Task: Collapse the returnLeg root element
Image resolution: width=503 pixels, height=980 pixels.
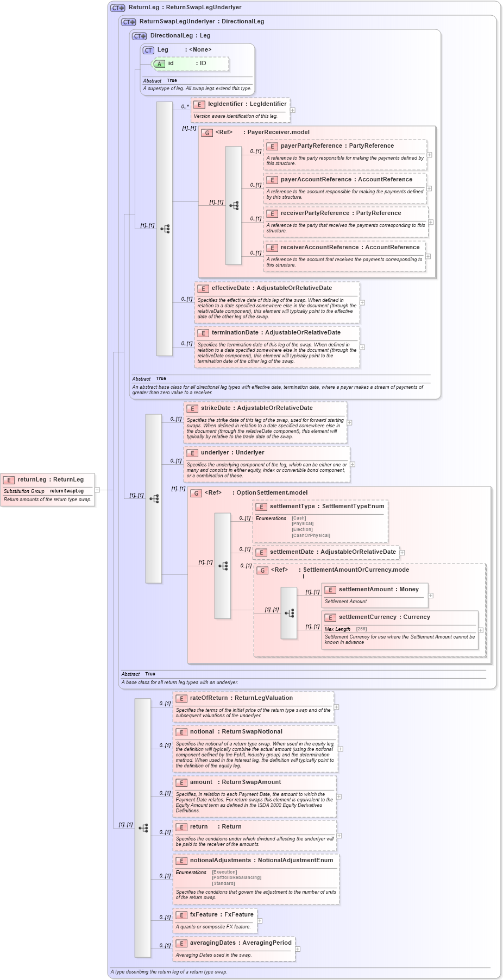Action: (x=97, y=490)
